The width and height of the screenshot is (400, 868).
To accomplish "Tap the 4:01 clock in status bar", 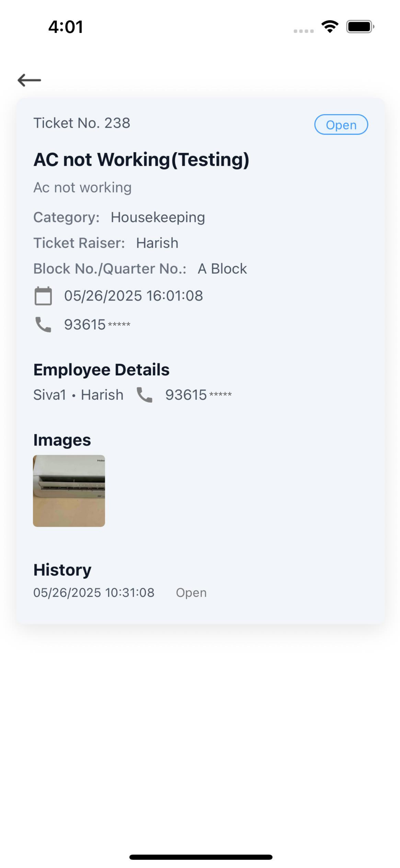I will 66,27.
